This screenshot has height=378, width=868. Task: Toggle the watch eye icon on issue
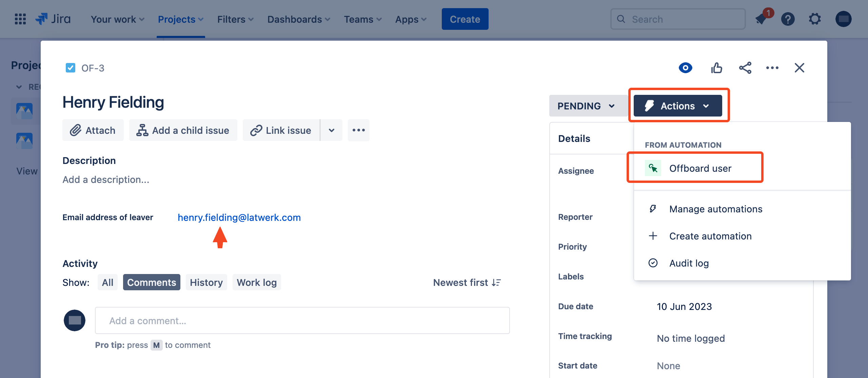pyautogui.click(x=685, y=68)
